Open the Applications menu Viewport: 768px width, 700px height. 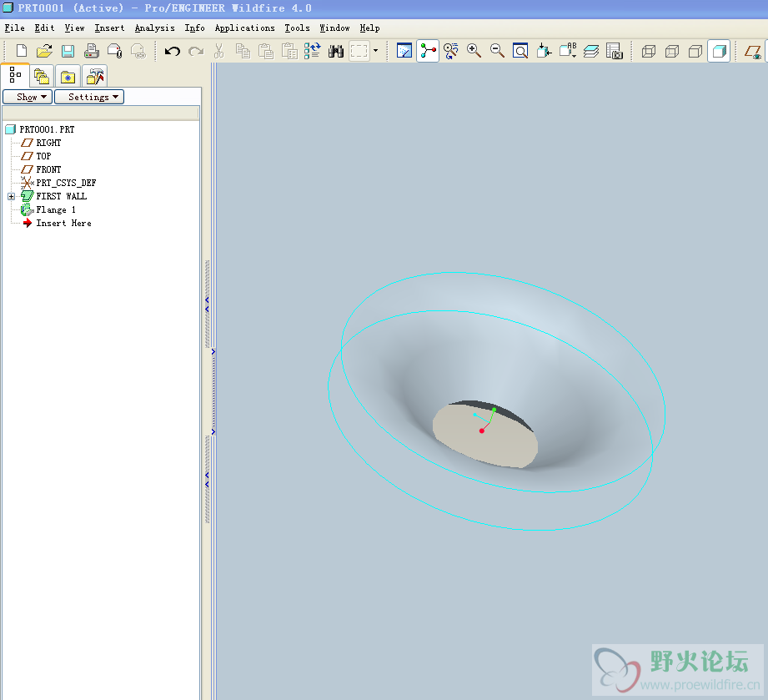click(x=245, y=28)
